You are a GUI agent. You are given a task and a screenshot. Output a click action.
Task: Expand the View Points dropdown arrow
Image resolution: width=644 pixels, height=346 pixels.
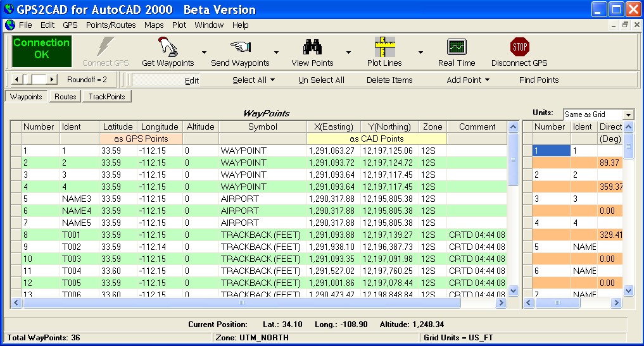[x=348, y=52]
